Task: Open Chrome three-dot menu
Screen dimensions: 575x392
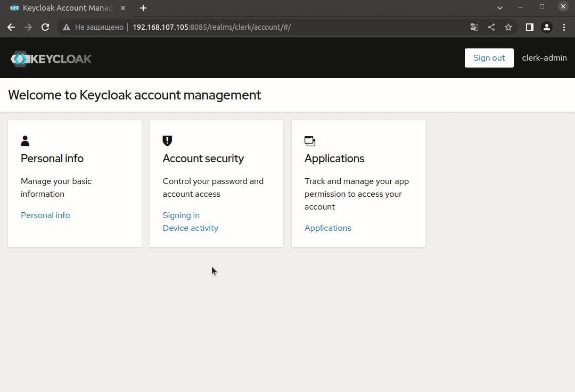Action: click(x=564, y=27)
